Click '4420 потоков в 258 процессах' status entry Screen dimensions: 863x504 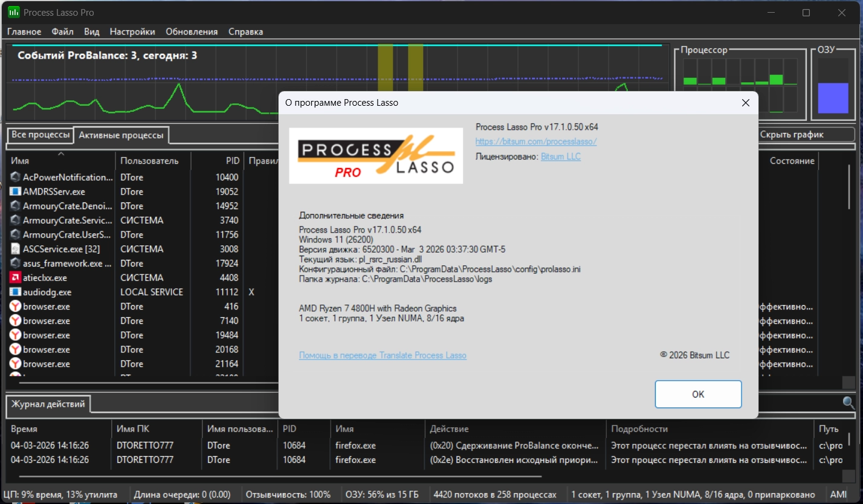pyautogui.click(x=495, y=494)
